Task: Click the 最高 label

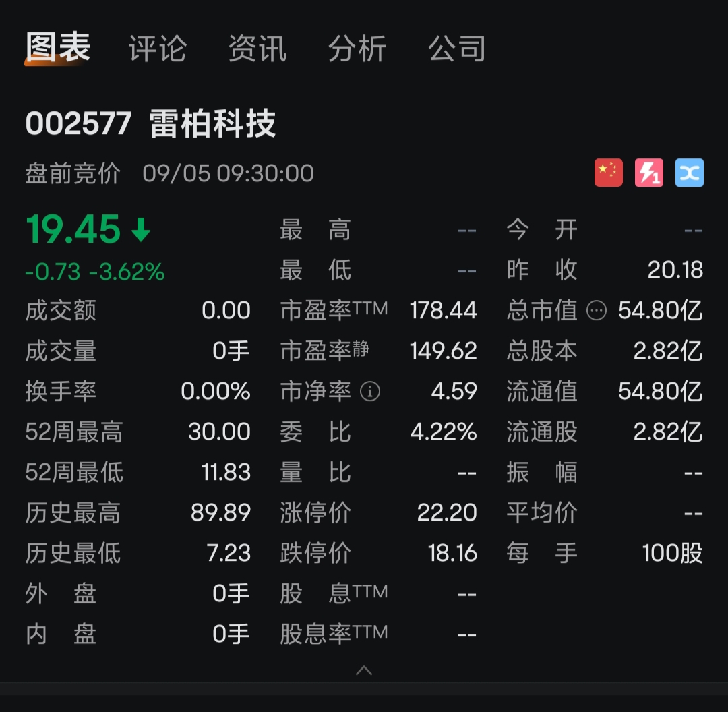Action: pyautogui.click(x=315, y=229)
